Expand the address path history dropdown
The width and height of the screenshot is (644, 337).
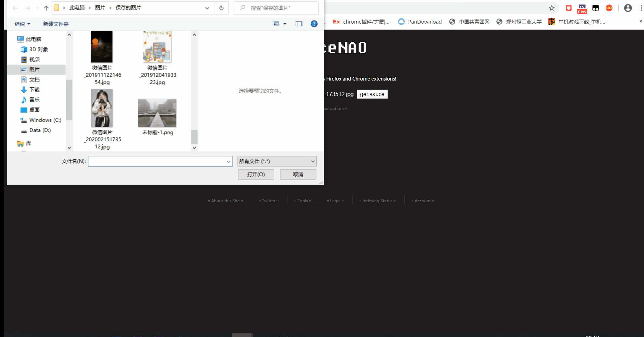coord(207,8)
